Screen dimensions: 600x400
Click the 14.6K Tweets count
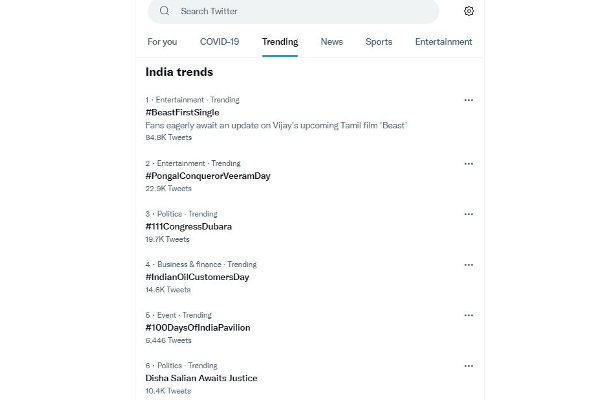(168, 290)
